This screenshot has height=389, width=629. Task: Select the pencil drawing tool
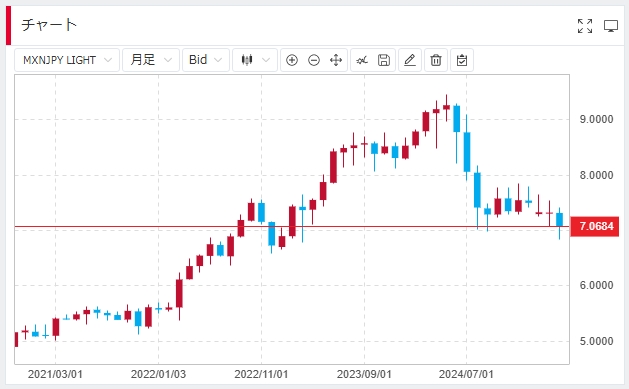[410, 60]
